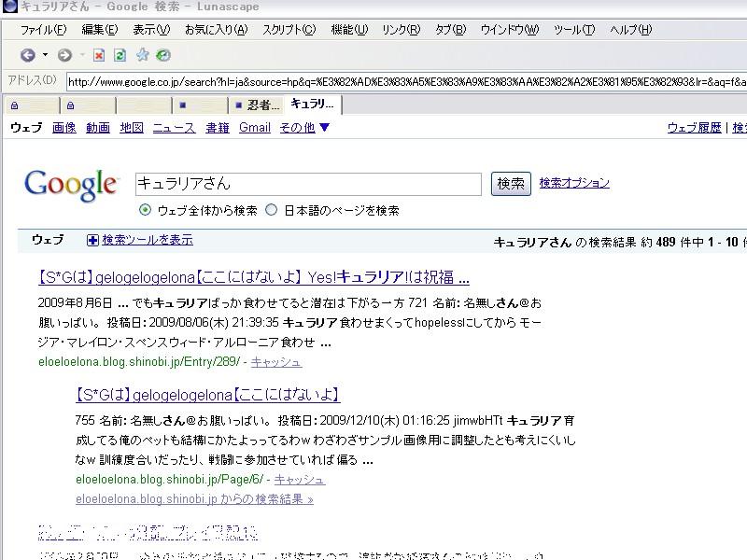Open the ウェブ履歴 link
This screenshot has height=560, width=747.
(x=694, y=128)
